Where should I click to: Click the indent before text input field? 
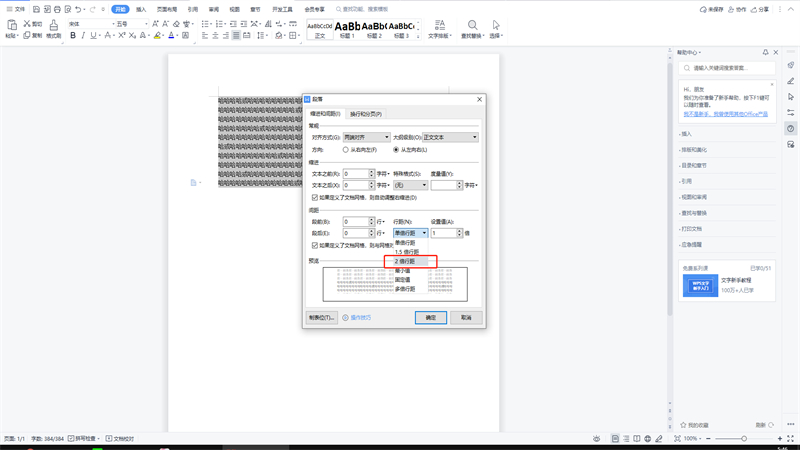click(x=356, y=174)
